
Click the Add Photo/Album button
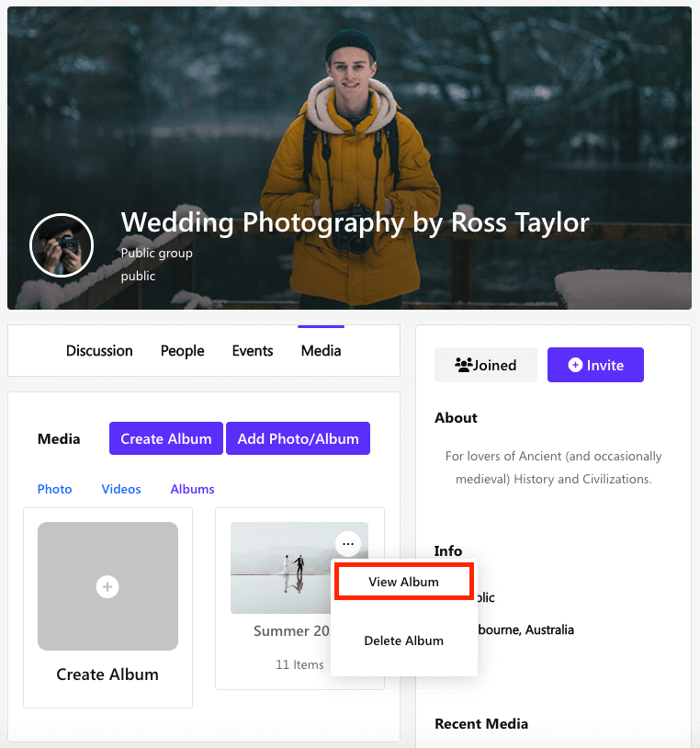[x=298, y=438]
